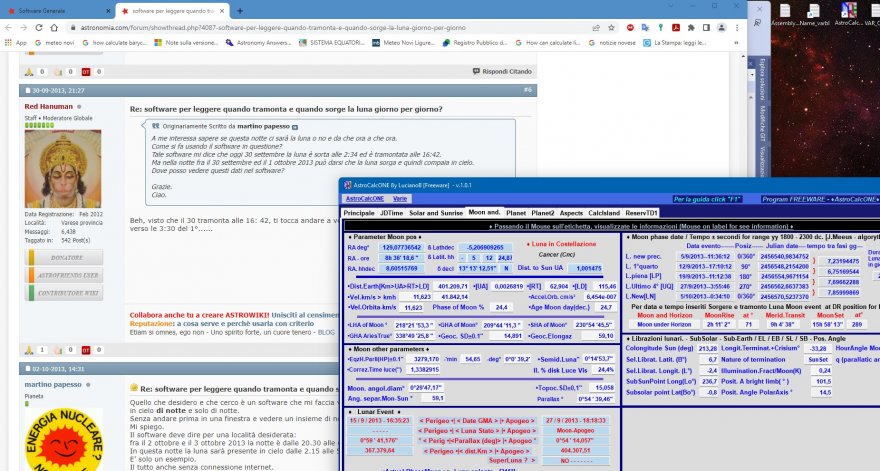Screen dimensions: 880x471
Task: Select the Planet2 tab
Action: click(543, 213)
